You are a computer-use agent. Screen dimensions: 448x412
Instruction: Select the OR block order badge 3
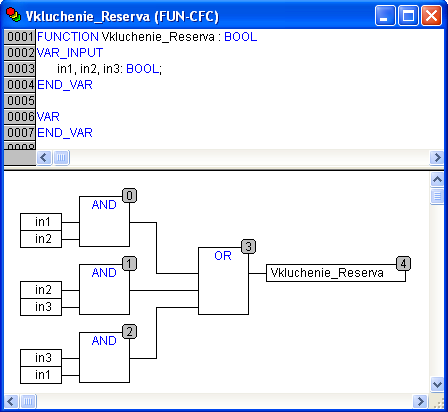[x=248, y=246]
